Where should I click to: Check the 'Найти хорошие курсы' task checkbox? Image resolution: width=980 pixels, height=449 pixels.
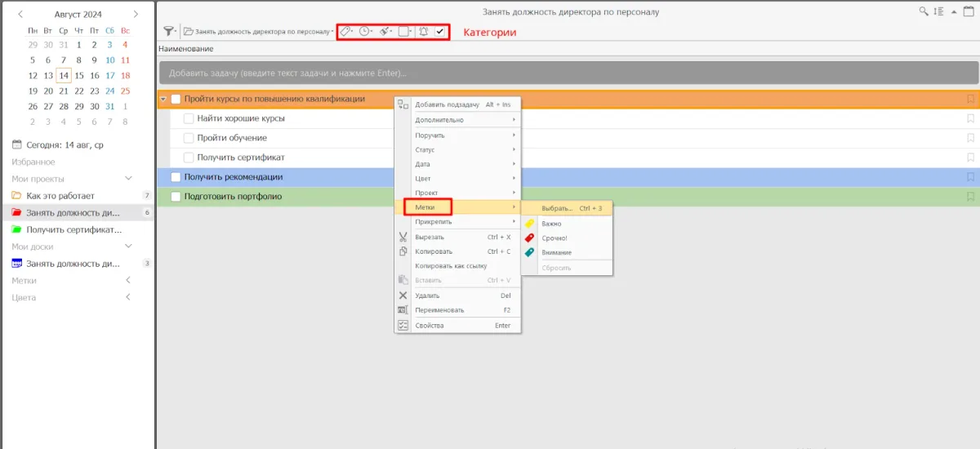(x=189, y=118)
